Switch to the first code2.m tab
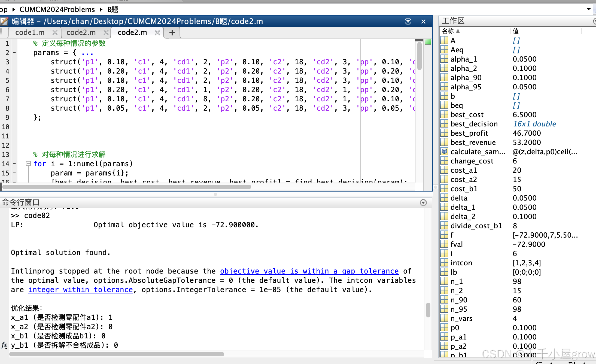This screenshot has height=364, width=596. tap(81, 33)
